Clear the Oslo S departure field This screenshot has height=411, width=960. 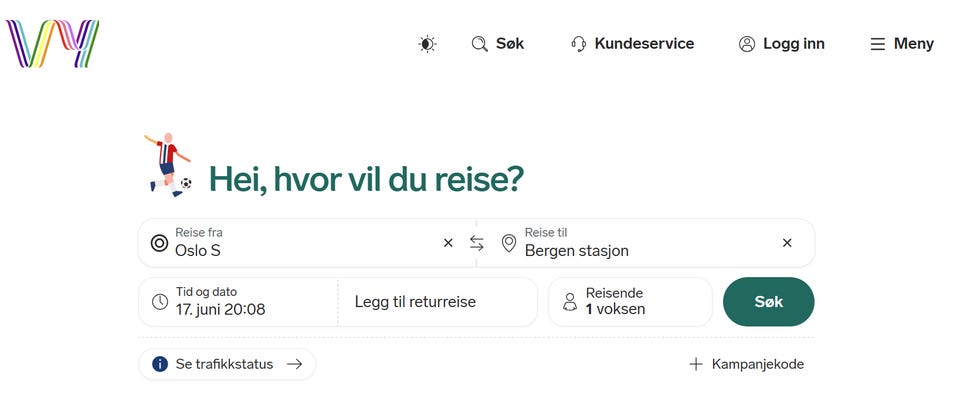coord(448,243)
